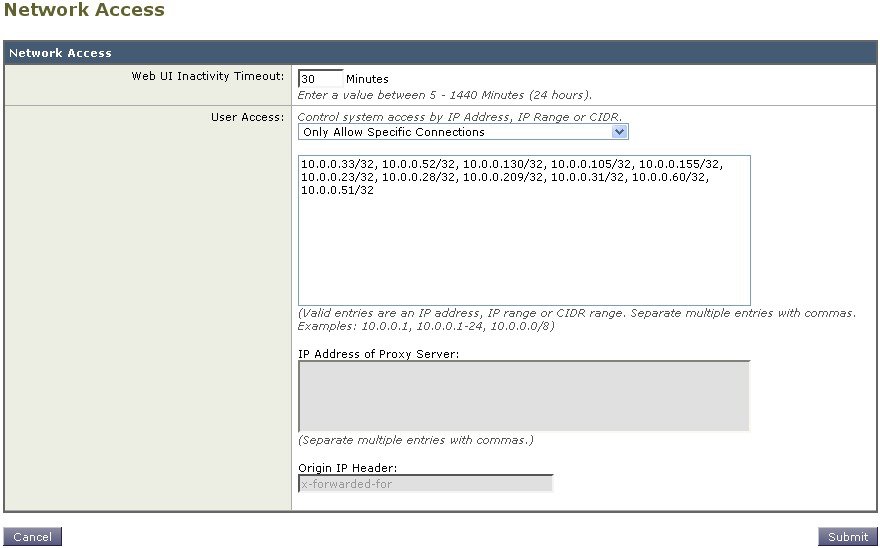Submit the network access settings
The height and width of the screenshot is (548, 880).
(x=847, y=537)
